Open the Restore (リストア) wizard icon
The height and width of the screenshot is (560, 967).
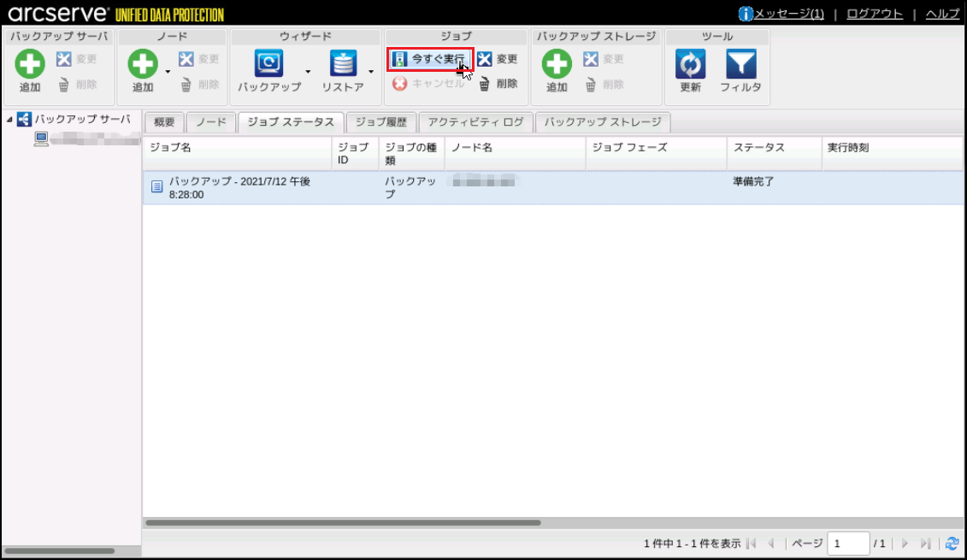(x=343, y=64)
